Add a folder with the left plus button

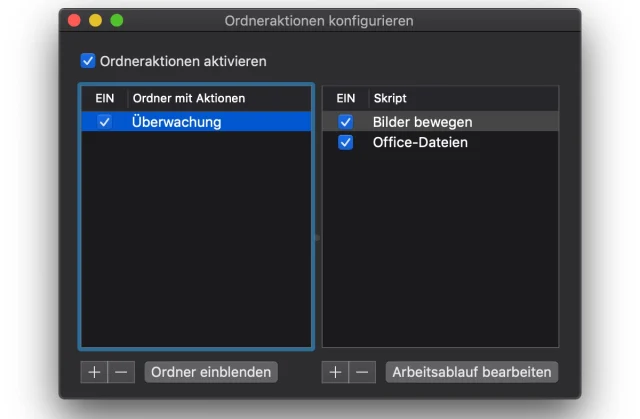tap(94, 372)
